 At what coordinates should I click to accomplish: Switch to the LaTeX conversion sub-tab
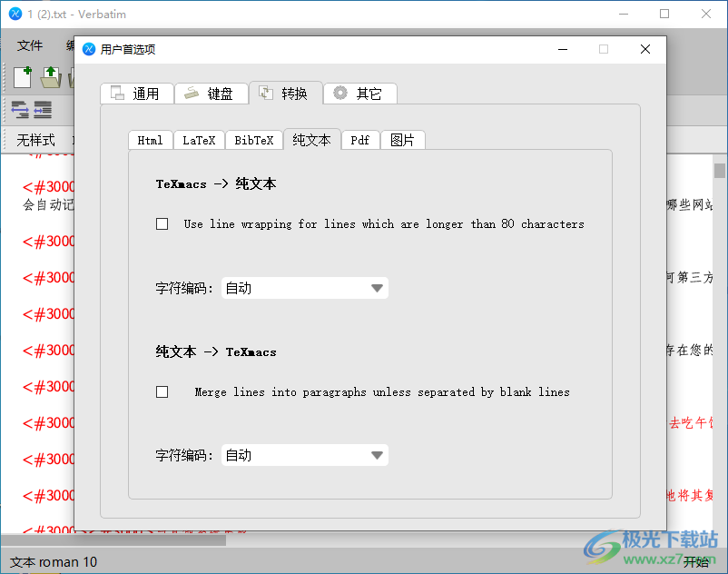click(x=199, y=140)
